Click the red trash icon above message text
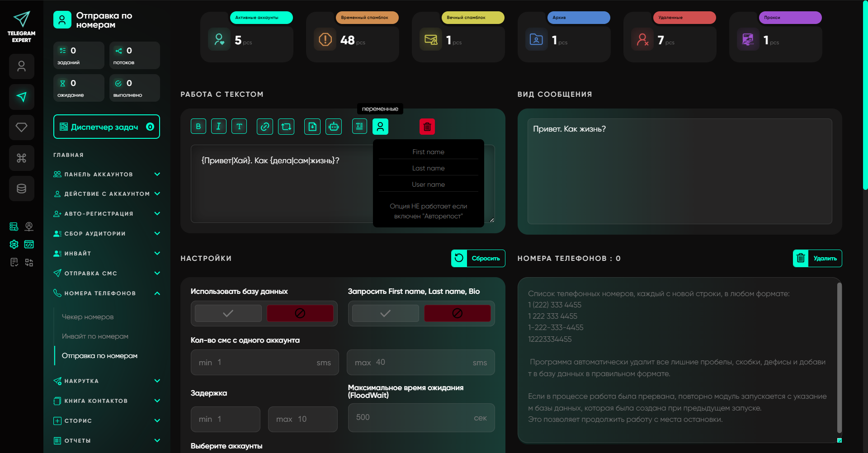This screenshot has height=453, width=868. [x=427, y=127]
